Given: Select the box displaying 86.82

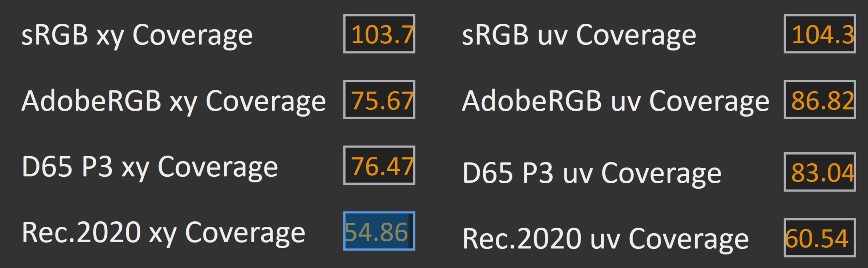Looking at the screenshot, I should [x=819, y=100].
